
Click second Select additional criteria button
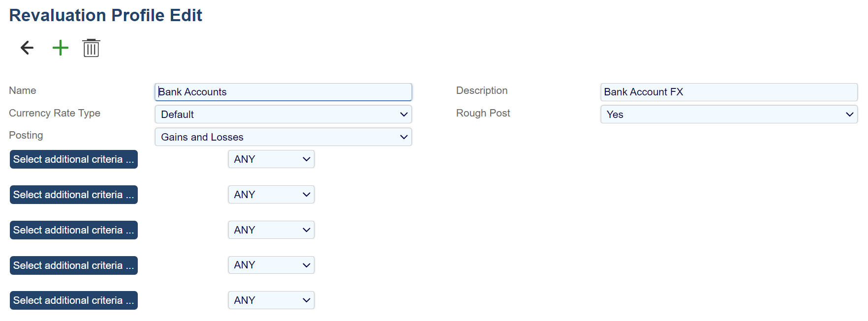tap(74, 195)
